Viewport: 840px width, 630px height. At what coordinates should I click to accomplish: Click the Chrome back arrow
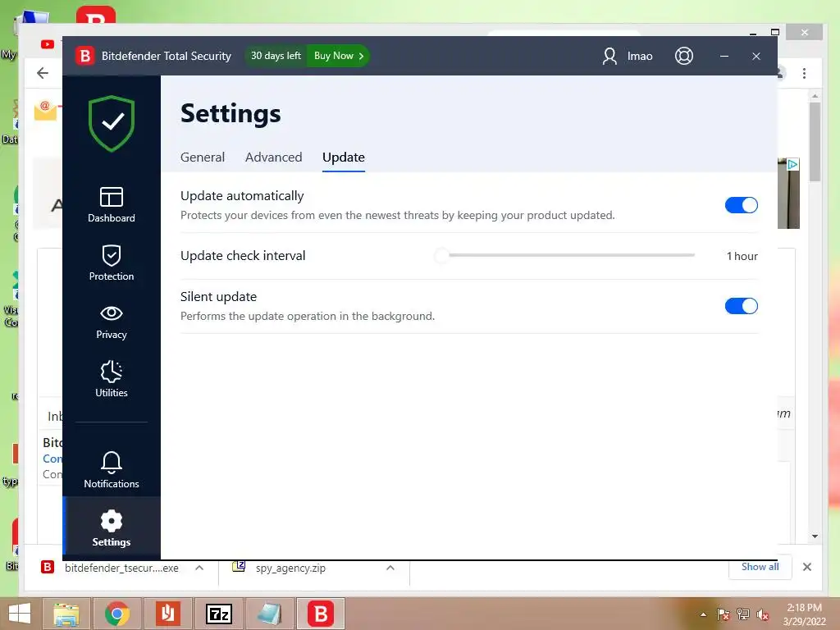point(43,73)
